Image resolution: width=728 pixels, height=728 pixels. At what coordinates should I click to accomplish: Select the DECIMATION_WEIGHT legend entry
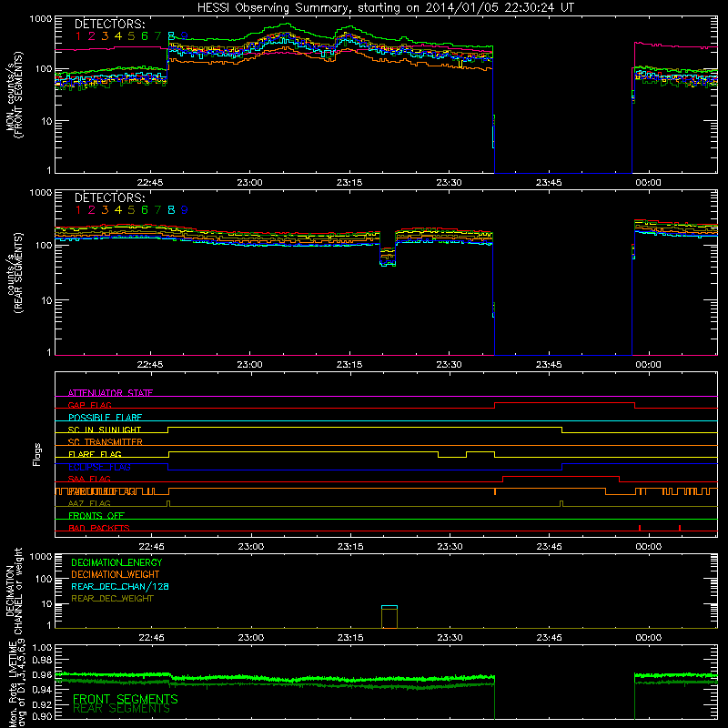pyautogui.click(x=116, y=574)
